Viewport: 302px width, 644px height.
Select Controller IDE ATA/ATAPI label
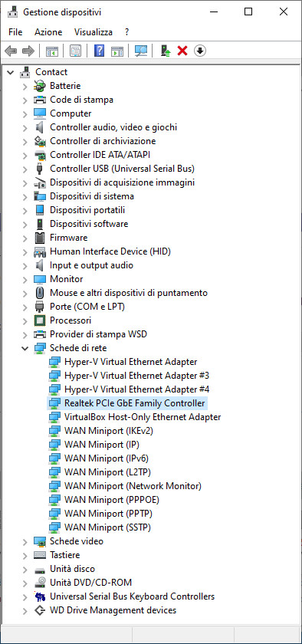pos(100,155)
